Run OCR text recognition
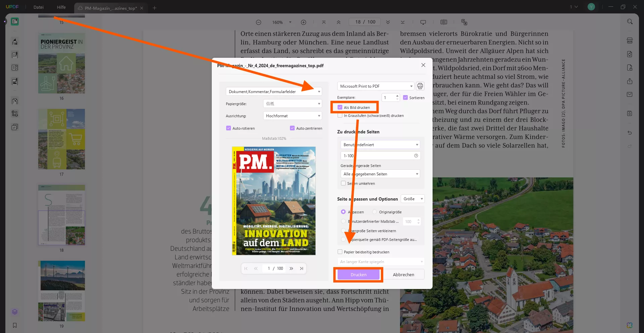The width and height of the screenshot is (644, 333). click(x=630, y=41)
